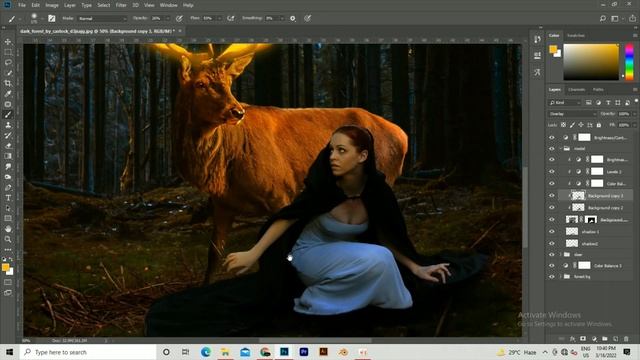The image size is (640, 360).
Task: Open the layer blend mode Overlay dropdown
Action: pyautogui.click(x=572, y=114)
